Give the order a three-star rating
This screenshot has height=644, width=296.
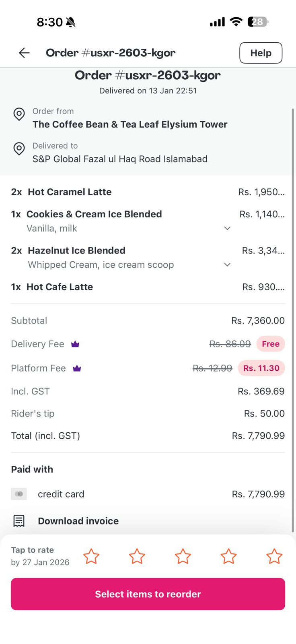pyautogui.click(x=183, y=556)
